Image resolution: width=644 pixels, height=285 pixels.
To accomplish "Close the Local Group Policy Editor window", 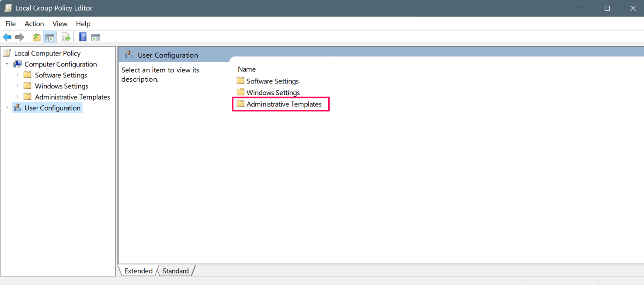I will click(x=632, y=8).
